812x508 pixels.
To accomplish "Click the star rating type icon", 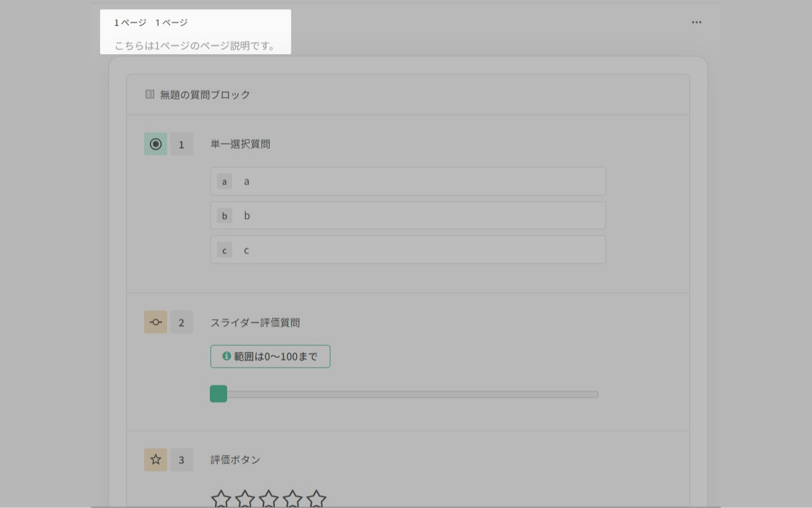I will pyautogui.click(x=156, y=459).
